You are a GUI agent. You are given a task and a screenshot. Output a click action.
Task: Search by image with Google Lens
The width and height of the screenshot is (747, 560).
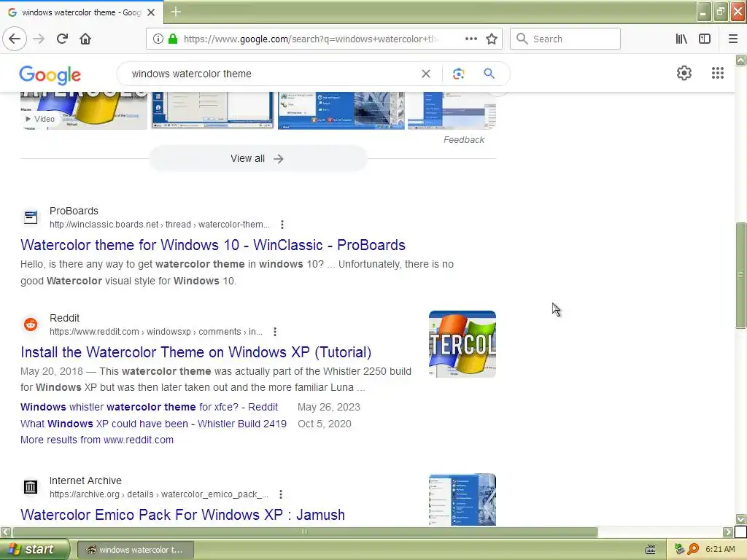[458, 74]
